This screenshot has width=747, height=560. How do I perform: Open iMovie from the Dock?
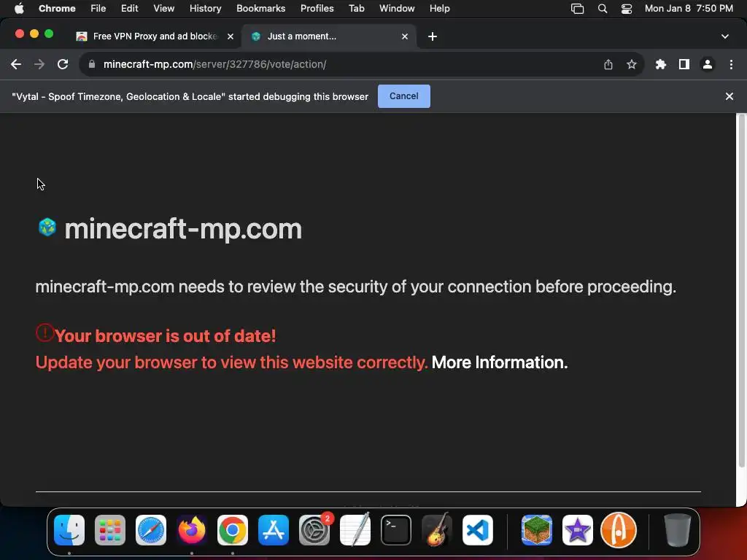pyautogui.click(x=578, y=530)
